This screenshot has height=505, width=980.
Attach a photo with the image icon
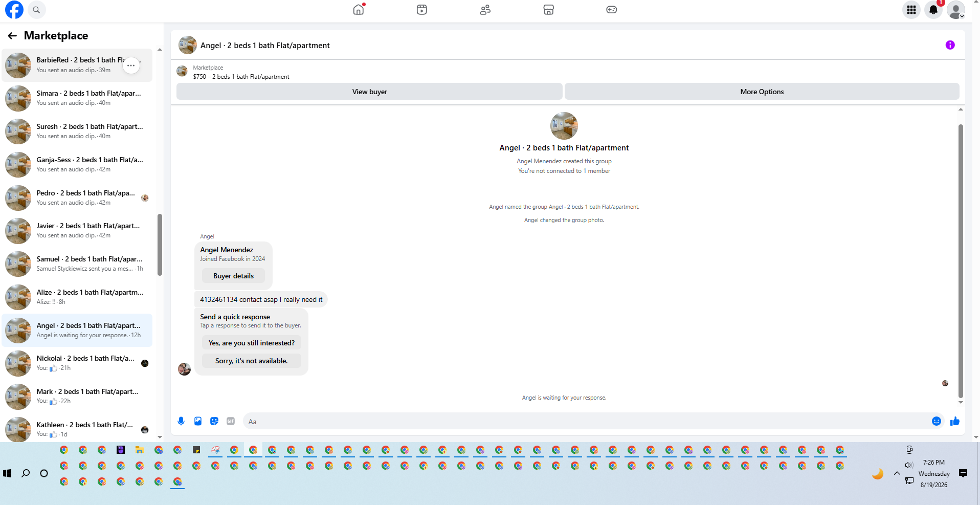tap(198, 421)
